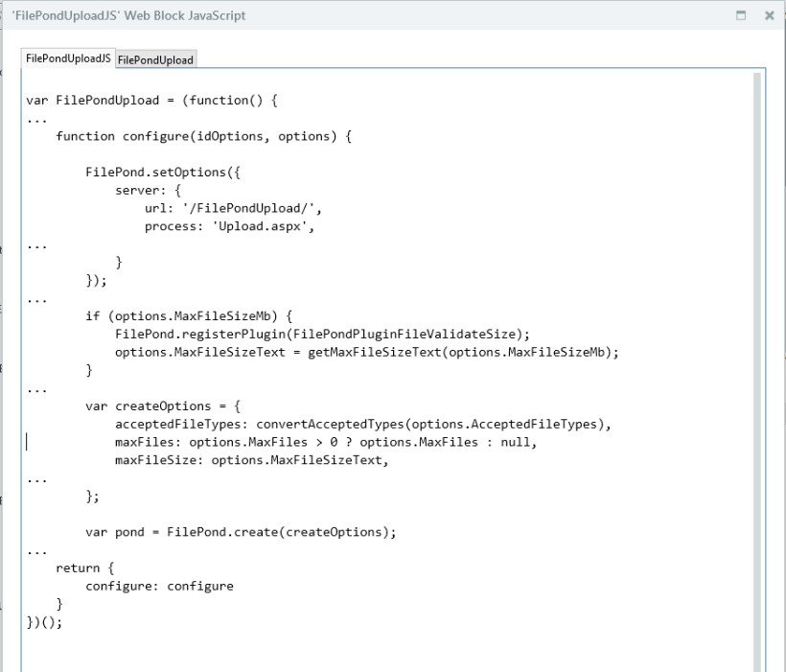786x672 pixels.
Task: Switch to the FilePondUpload tab
Action: coord(155,58)
